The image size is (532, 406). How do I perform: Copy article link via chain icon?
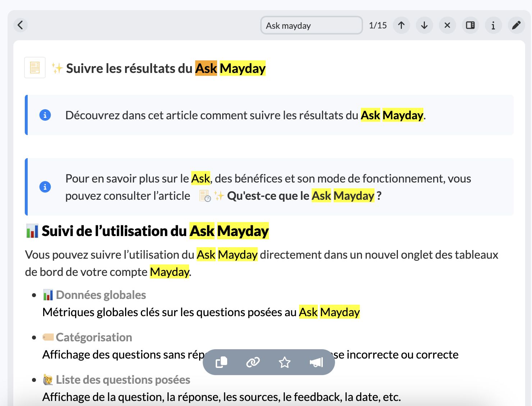[x=253, y=362]
